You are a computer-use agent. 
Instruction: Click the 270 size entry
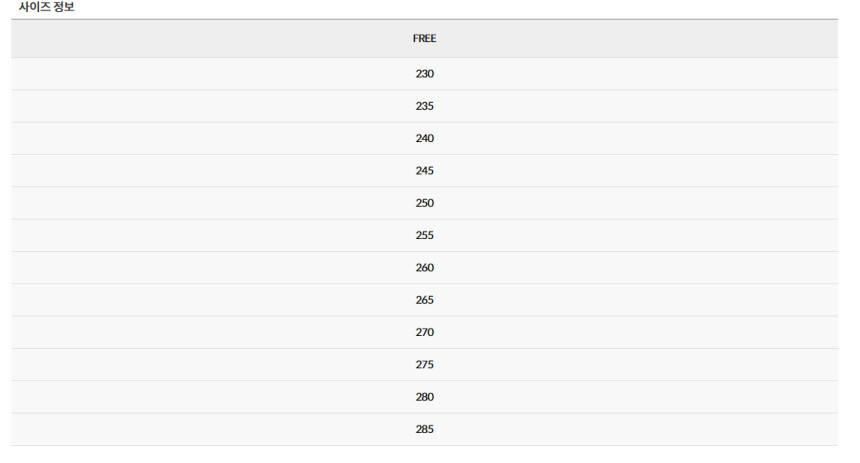[424, 332]
